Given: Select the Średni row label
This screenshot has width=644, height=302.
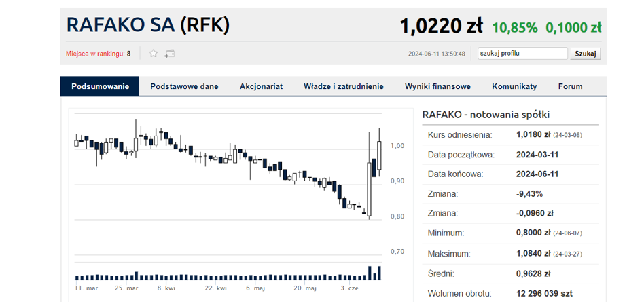Looking at the screenshot, I should (440, 273).
